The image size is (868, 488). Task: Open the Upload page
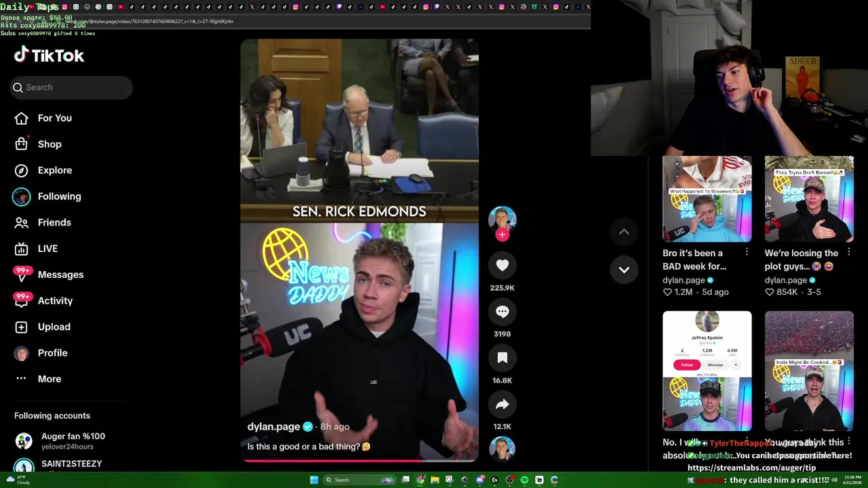54,327
